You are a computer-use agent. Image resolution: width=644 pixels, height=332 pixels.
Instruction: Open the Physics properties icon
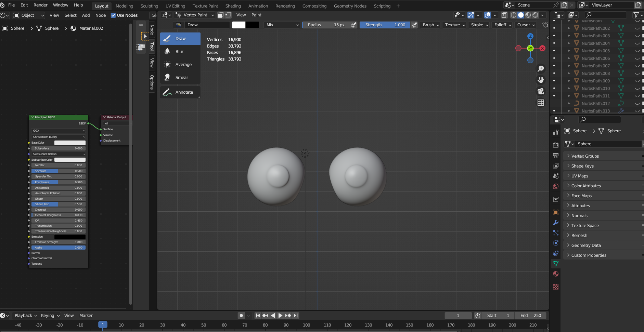pos(556,243)
